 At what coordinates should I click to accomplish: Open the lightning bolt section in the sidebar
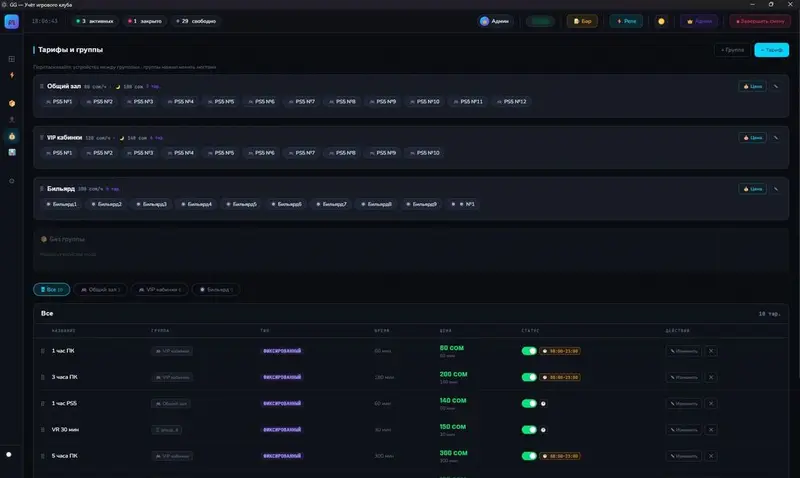pyautogui.click(x=12, y=75)
